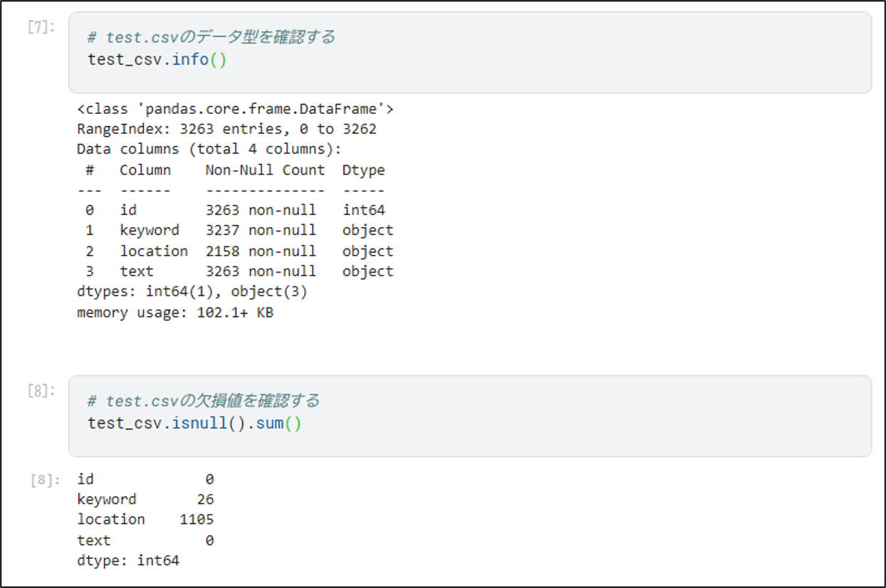Click the test.csvのデータ型を確認する comment
Image resolution: width=886 pixels, height=588 pixels.
click(212, 37)
